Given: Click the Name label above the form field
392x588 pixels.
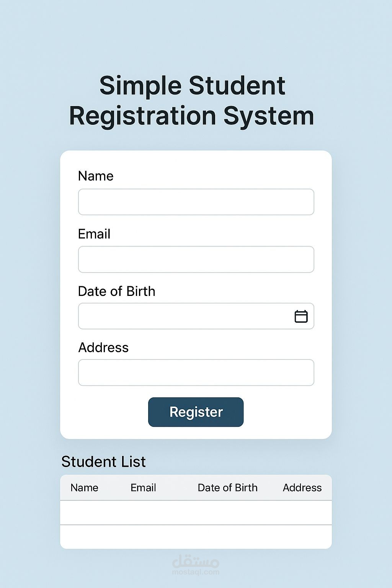Looking at the screenshot, I should [x=96, y=176].
